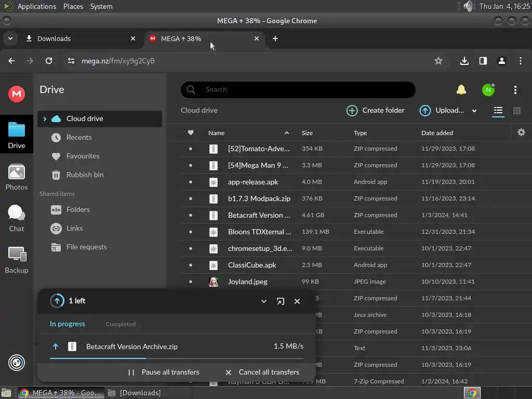The width and height of the screenshot is (532, 399).
Task: Bookmark this page with star icon
Action: click(438, 61)
